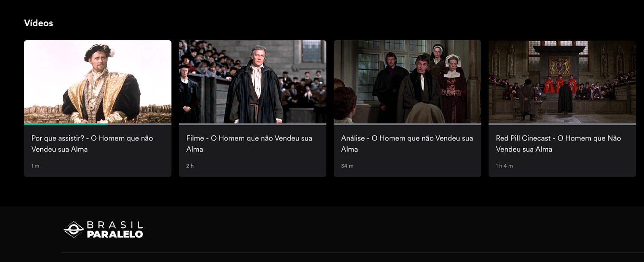Open the Red Pill Cinecast thumbnail image

coord(562,82)
